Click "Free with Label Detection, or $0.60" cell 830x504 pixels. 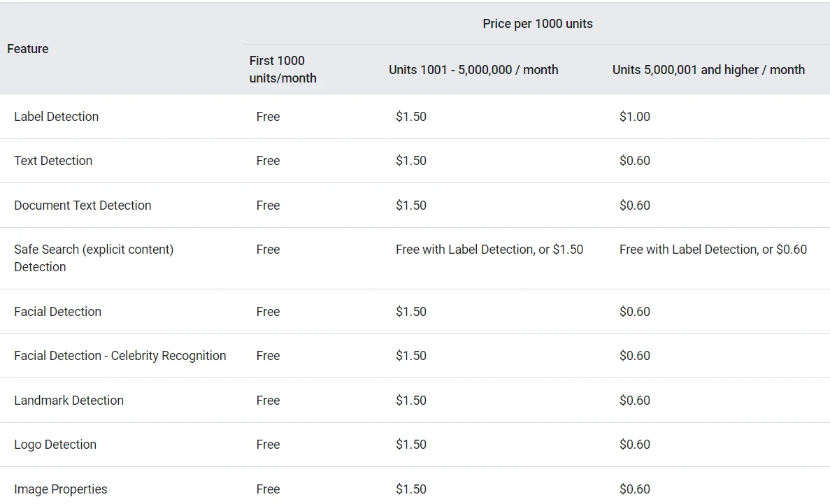pos(713,250)
